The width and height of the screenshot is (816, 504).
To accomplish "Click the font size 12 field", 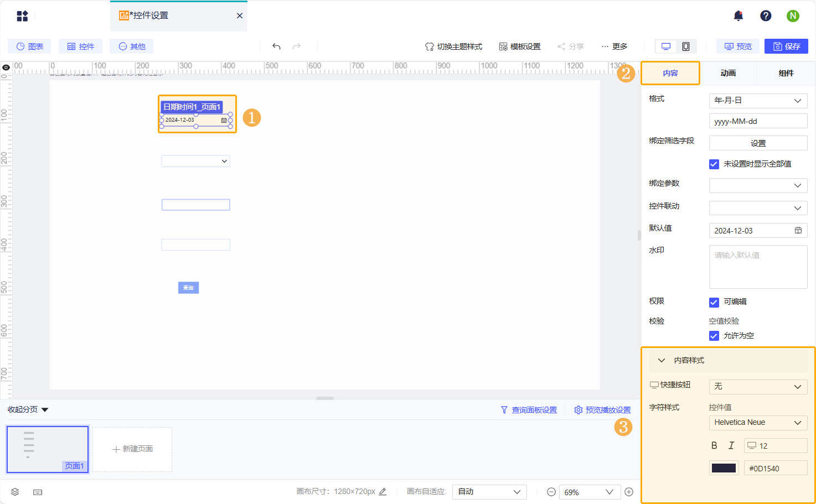I will (x=776, y=445).
